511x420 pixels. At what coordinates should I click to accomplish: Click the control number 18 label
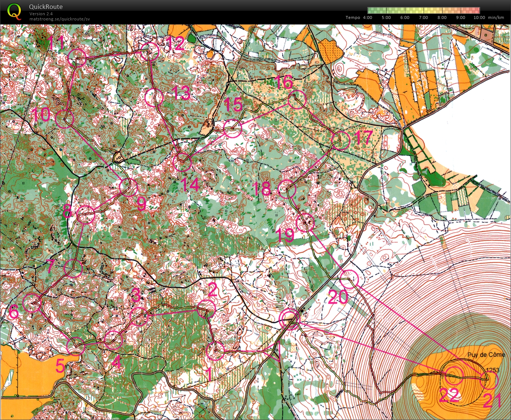(262, 189)
